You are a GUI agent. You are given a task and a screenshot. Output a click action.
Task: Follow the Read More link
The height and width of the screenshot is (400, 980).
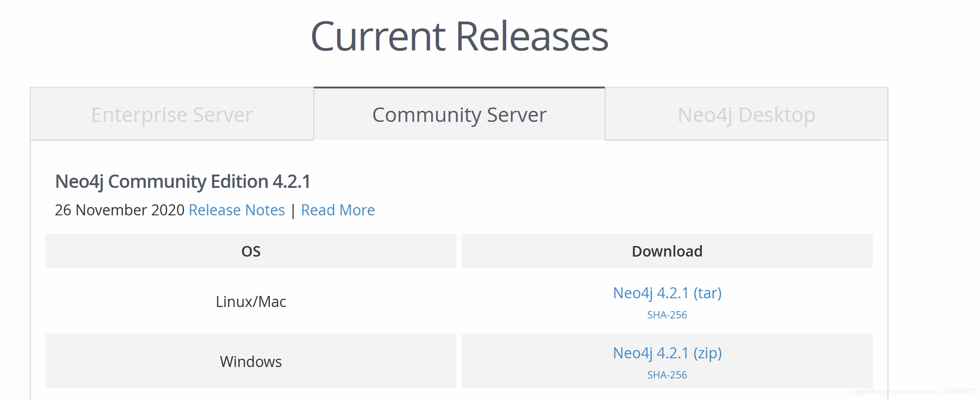coord(338,210)
